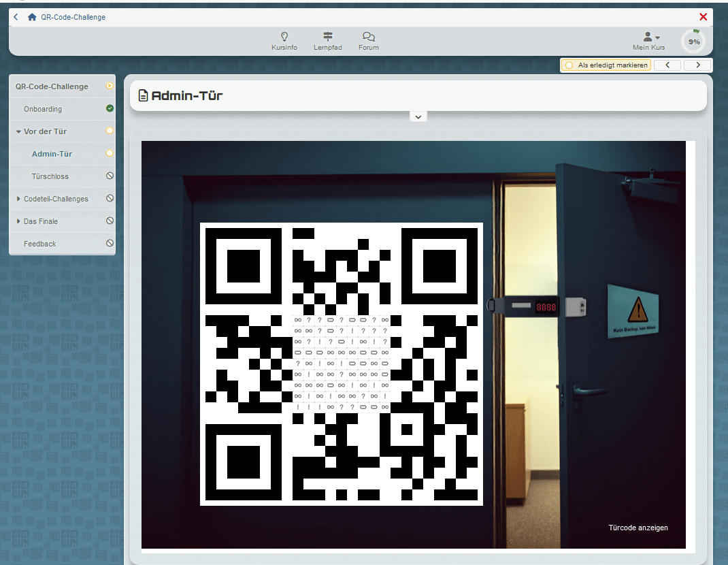Click Türcode anzeigen link
728x565 pixels.
click(x=638, y=528)
